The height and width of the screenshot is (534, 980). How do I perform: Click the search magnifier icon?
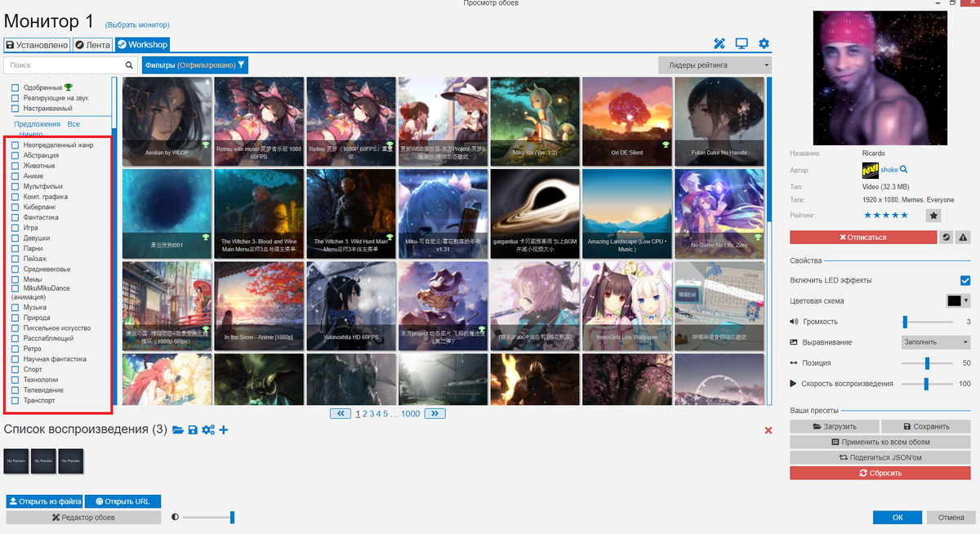tap(129, 65)
